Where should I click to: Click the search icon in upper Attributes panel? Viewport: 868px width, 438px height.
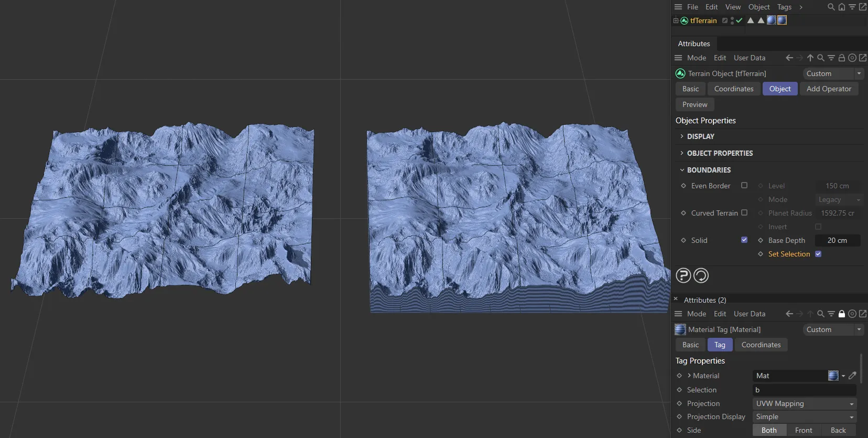(x=821, y=58)
